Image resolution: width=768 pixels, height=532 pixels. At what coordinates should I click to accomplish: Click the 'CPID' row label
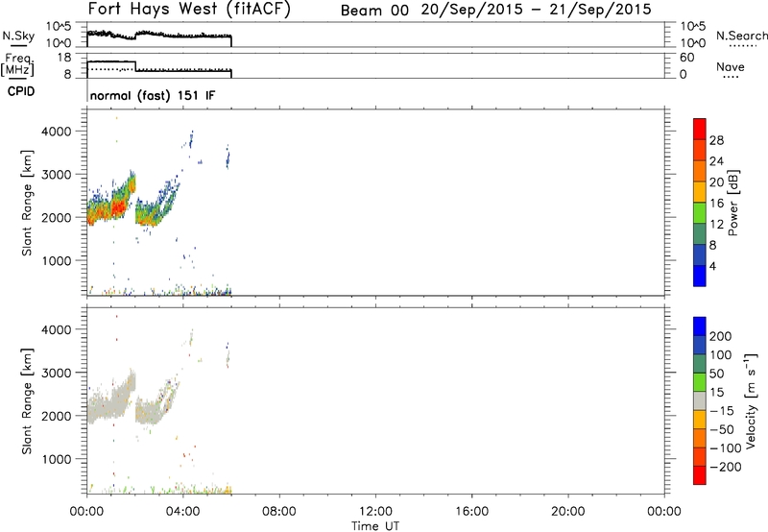click(21, 91)
